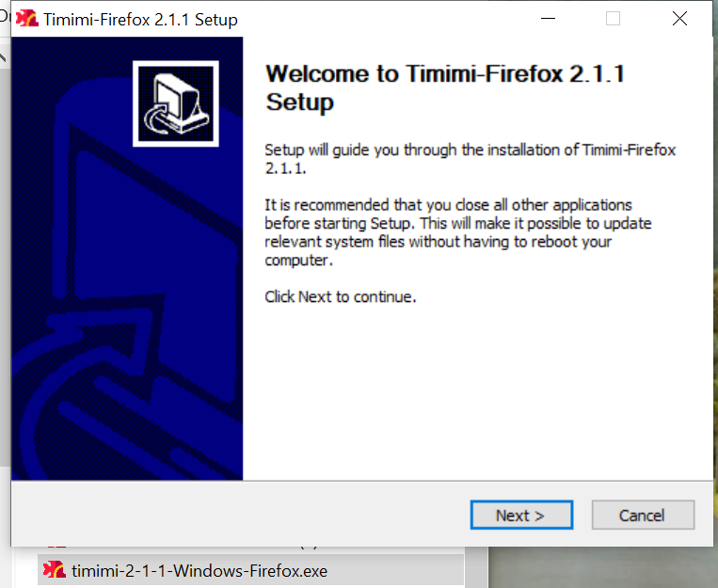This screenshot has height=588, width=718.
Task: Click the desktop background right of the file list
Action: click(602, 567)
